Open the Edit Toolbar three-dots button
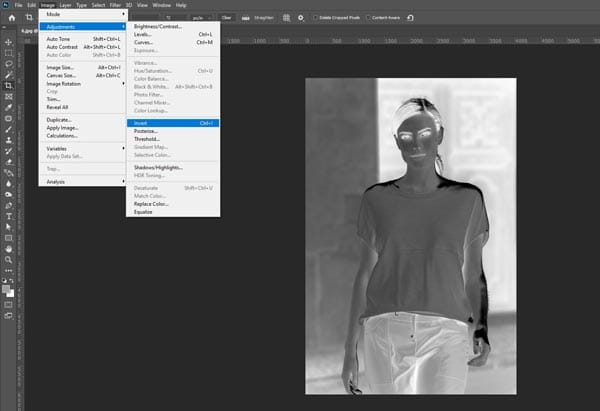600x411 pixels. tap(8, 271)
